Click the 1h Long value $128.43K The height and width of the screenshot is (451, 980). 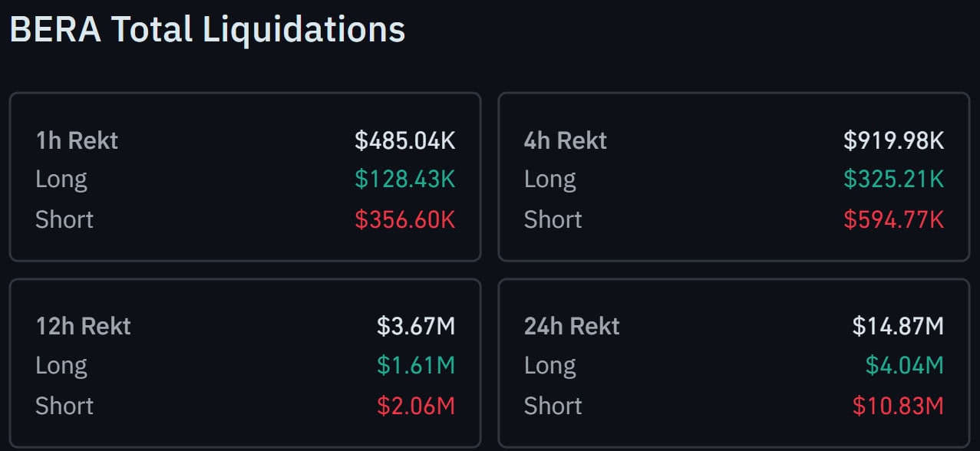[x=404, y=179]
